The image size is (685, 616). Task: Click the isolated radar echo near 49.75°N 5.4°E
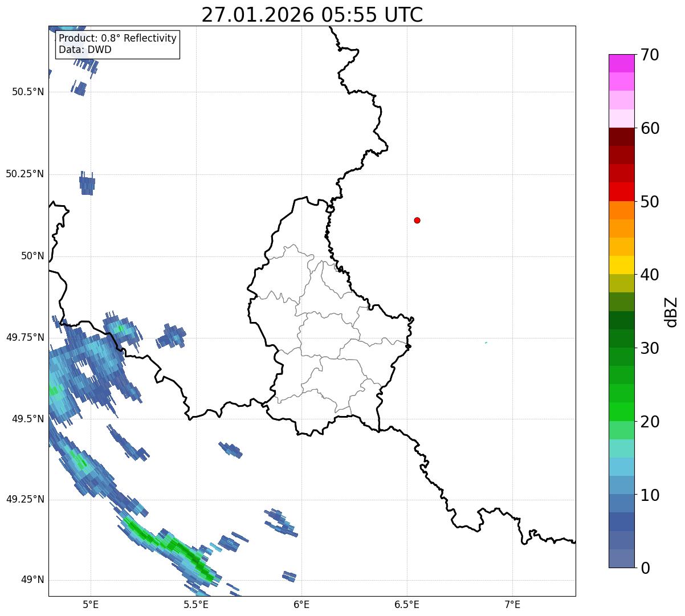172,336
